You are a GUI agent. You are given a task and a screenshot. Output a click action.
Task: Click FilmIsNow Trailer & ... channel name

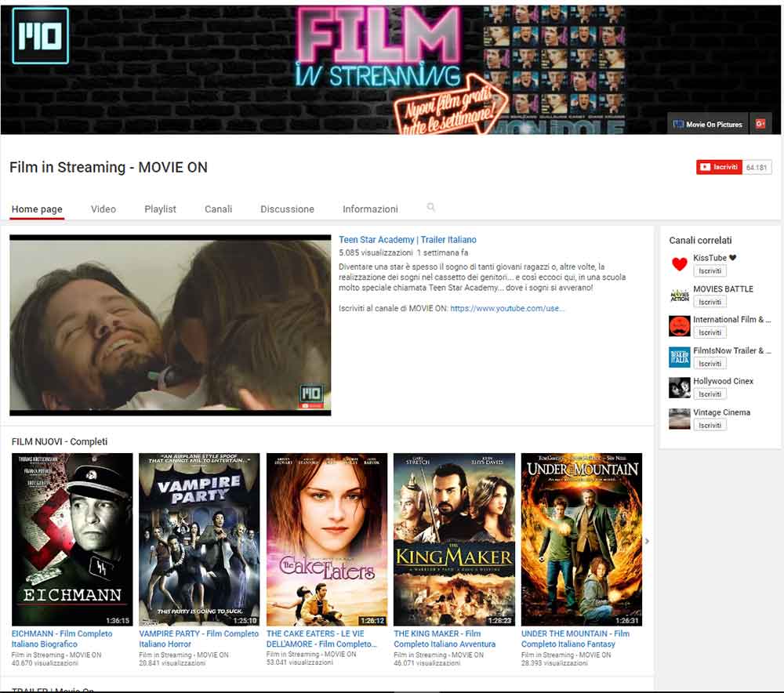point(732,350)
